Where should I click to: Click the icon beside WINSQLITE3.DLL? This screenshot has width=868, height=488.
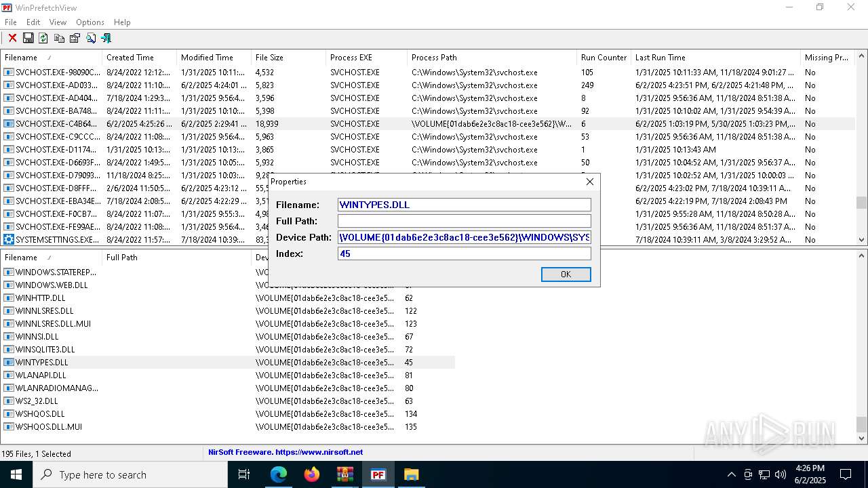[9, 350]
